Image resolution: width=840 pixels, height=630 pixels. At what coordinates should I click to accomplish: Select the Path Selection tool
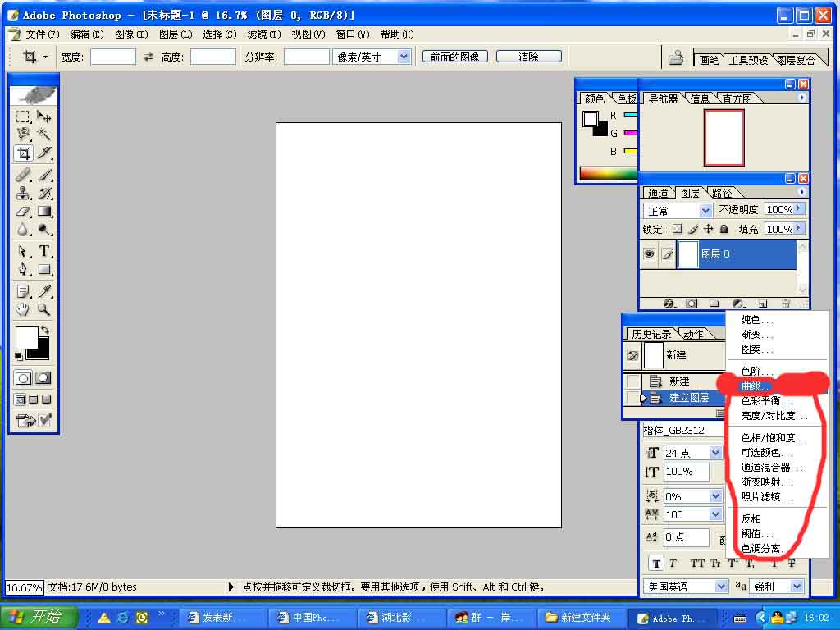[23, 251]
